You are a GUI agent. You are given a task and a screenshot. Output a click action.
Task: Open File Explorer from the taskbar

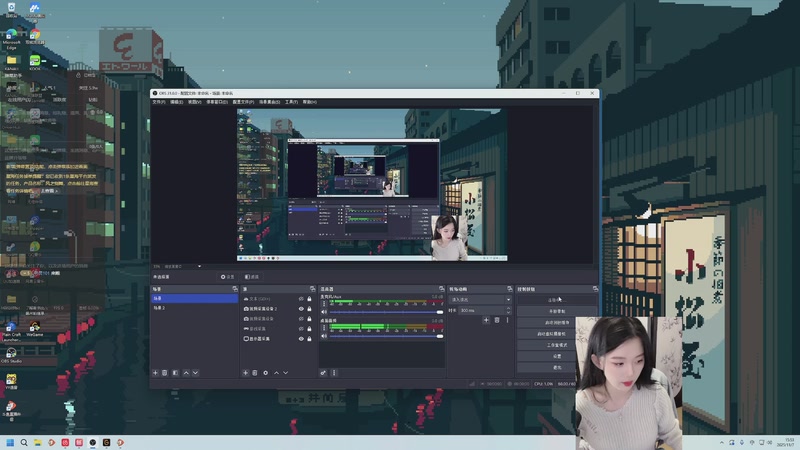click(38, 443)
